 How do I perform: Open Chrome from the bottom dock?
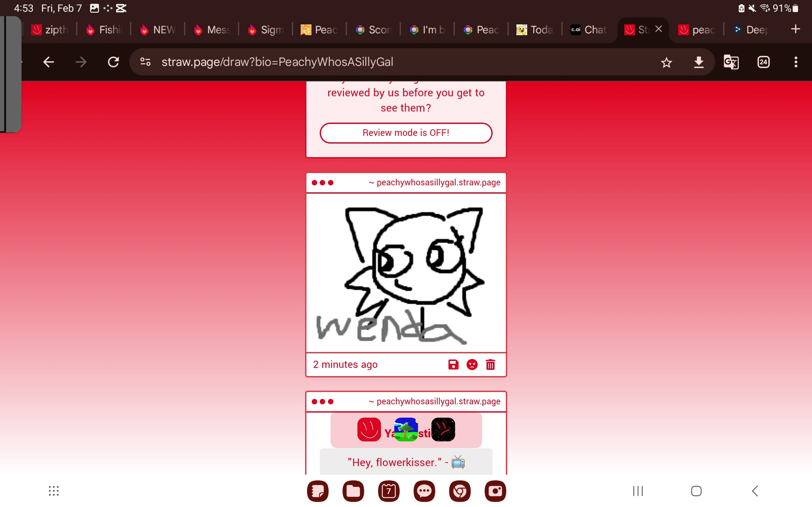[x=460, y=491]
